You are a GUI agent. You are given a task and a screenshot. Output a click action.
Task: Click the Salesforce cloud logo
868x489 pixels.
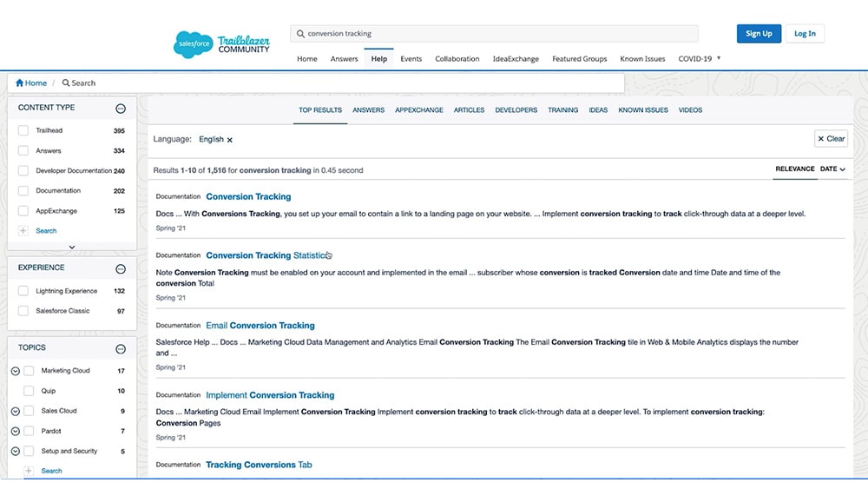tap(193, 43)
